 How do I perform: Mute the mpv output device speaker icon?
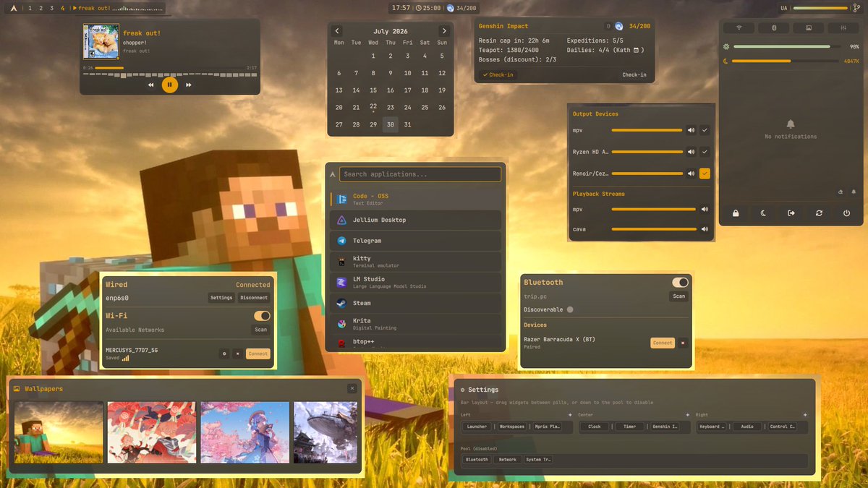point(692,131)
